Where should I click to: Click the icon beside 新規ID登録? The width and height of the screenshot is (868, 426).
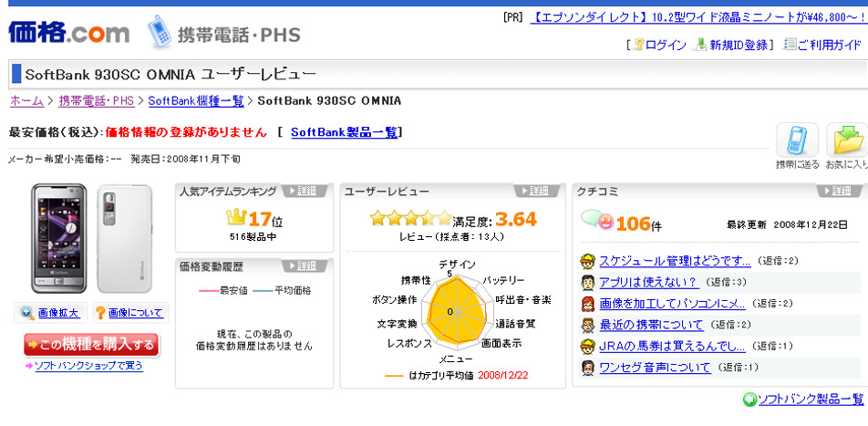coord(702,45)
